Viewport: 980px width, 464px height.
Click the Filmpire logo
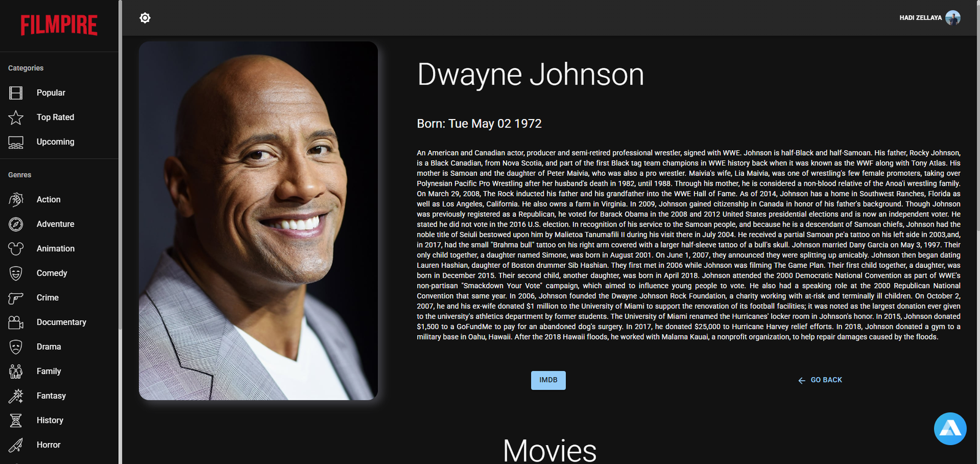pyautogui.click(x=59, y=25)
